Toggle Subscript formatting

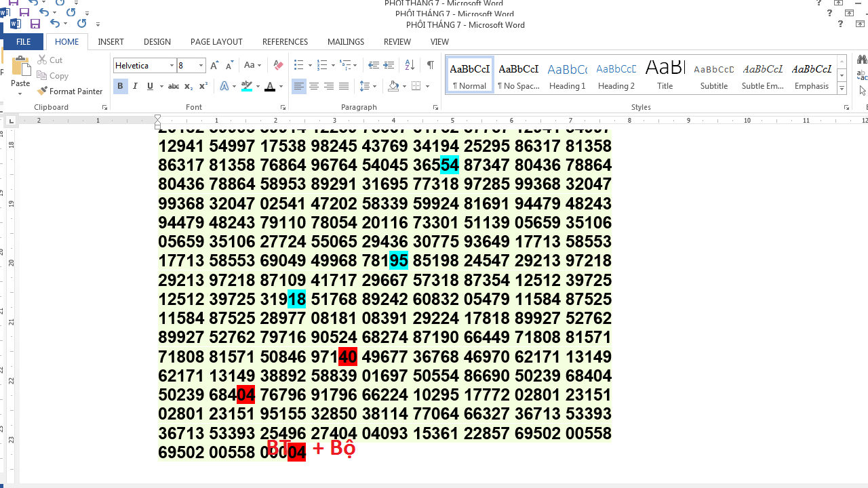pyautogui.click(x=188, y=86)
